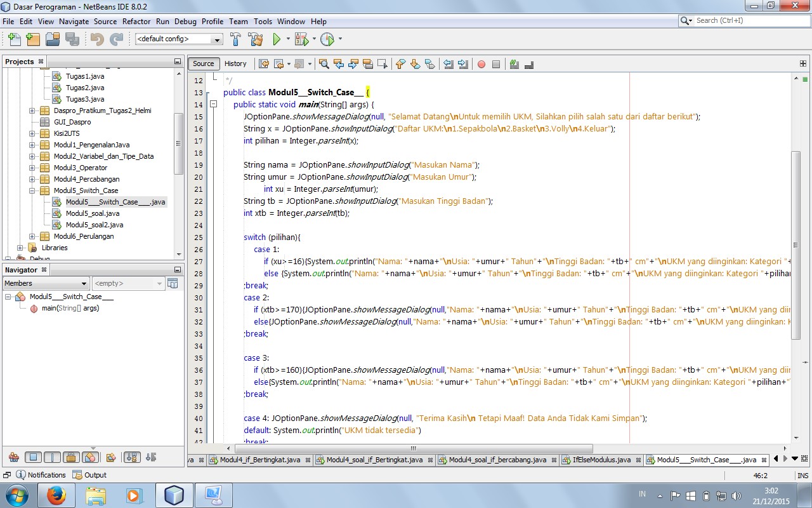Click the Open Project toolbar icon
Image resolution: width=812 pixels, height=508 pixels.
(x=53, y=39)
